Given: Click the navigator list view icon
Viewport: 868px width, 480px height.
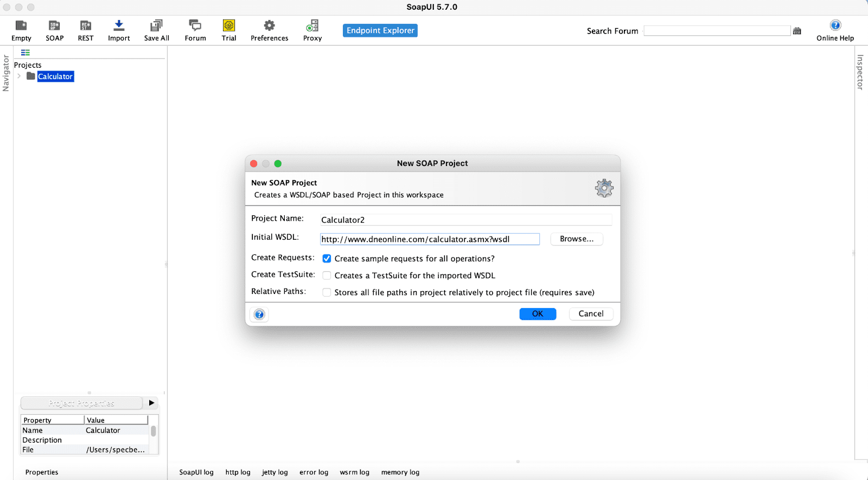Looking at the screenshot, I should click(x=25, y=53).
